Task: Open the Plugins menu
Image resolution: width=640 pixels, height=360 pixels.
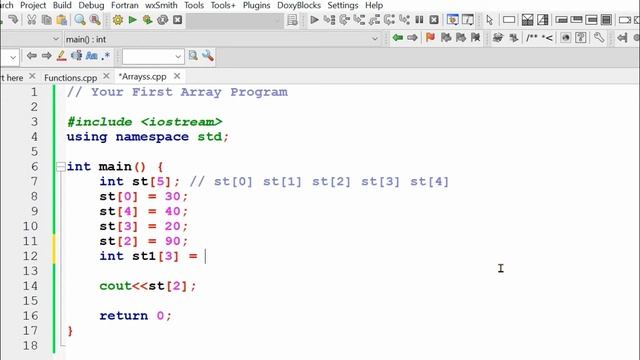Action: tap(256, 5)
